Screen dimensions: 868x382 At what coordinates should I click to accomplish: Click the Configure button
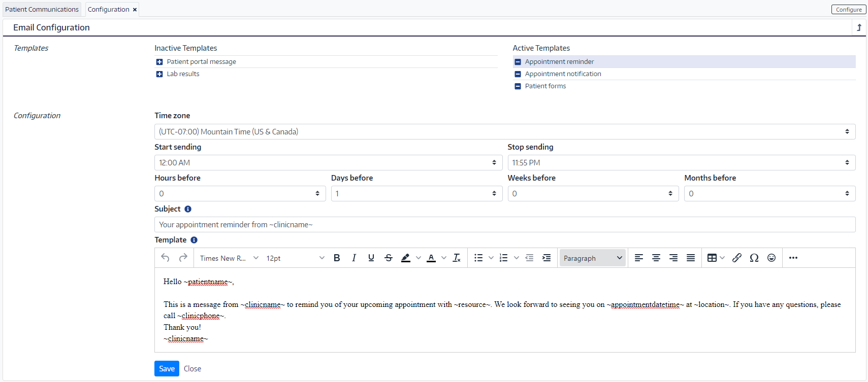(x=849, y=9)
